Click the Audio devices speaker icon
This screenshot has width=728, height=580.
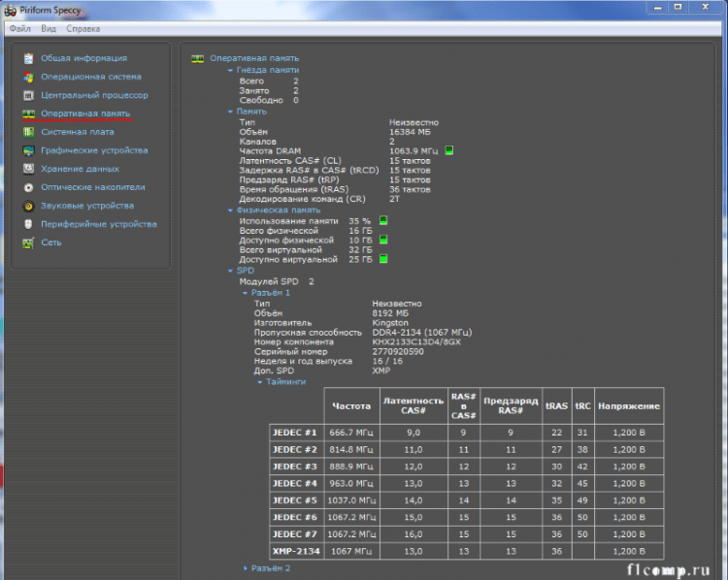[x=29, y=206]
